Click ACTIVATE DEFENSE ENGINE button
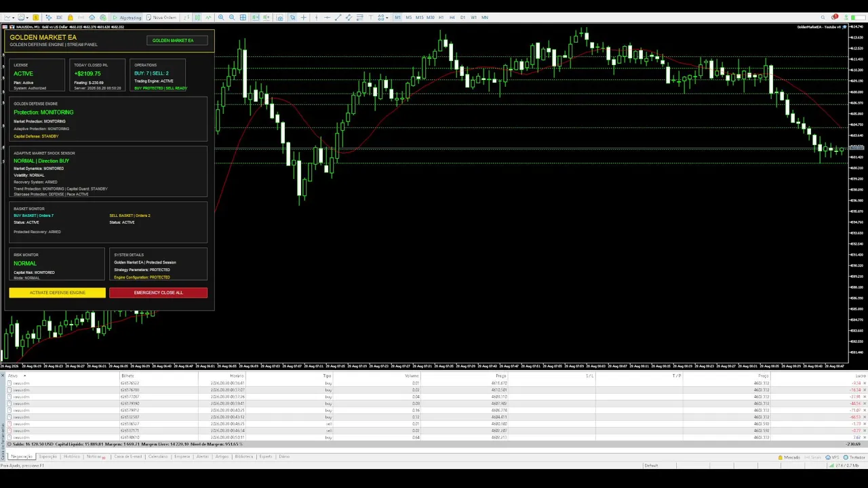 (58, 293)
